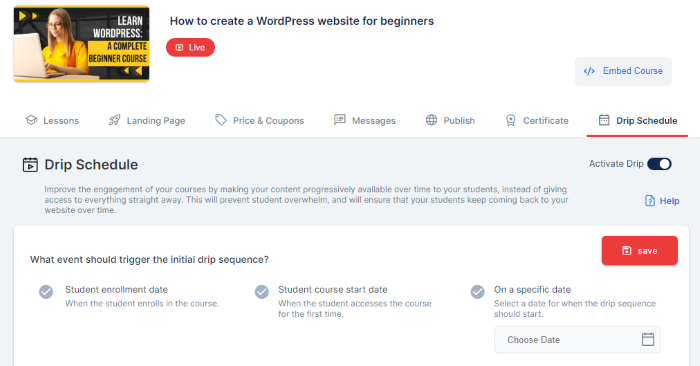
Task: Click the red save button
Action: tap(640, 251)
